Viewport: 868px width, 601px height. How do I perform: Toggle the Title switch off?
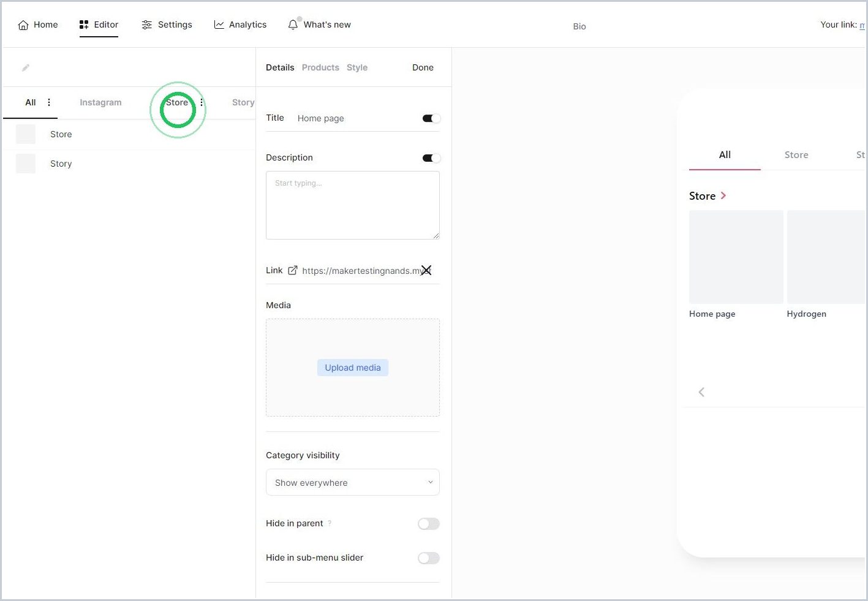pyautogui.click(x=431, y=118)
